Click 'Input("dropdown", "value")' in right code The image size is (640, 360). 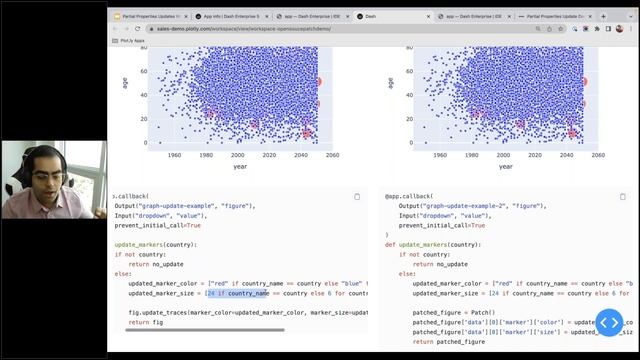pyautogui.click(x=445, y=216)
